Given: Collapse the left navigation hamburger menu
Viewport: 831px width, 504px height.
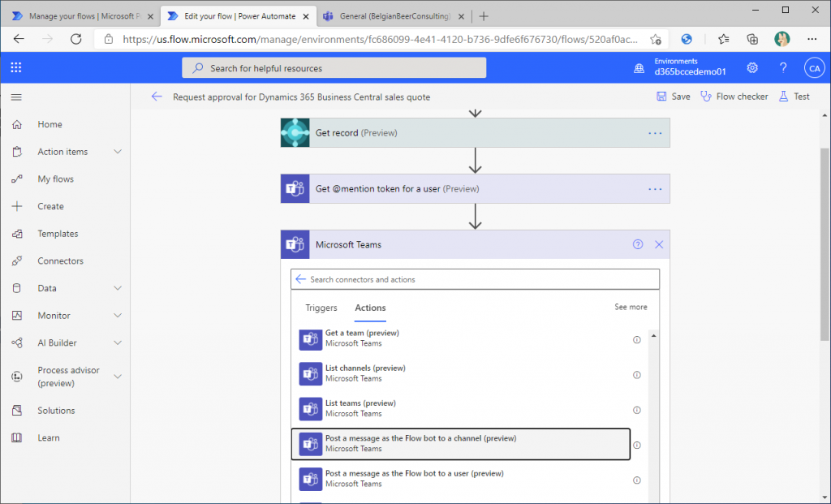Looking at the screenshot, I should [x=16, y=97].
